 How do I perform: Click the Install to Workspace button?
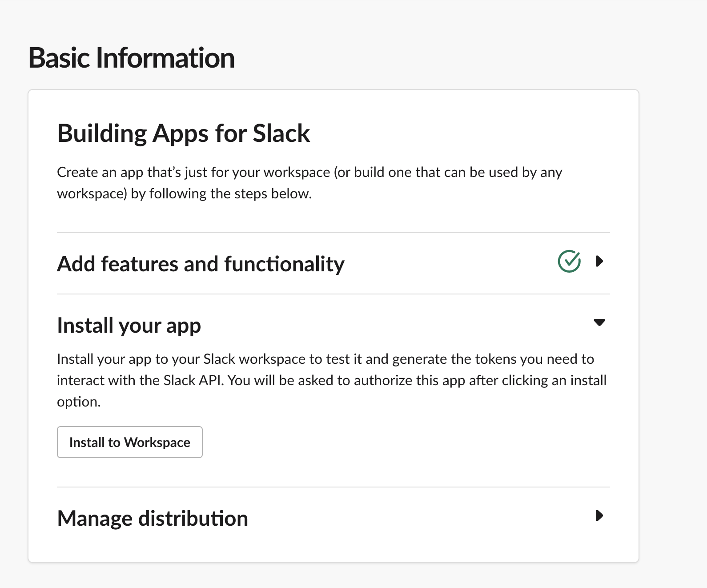coord(130,442)
